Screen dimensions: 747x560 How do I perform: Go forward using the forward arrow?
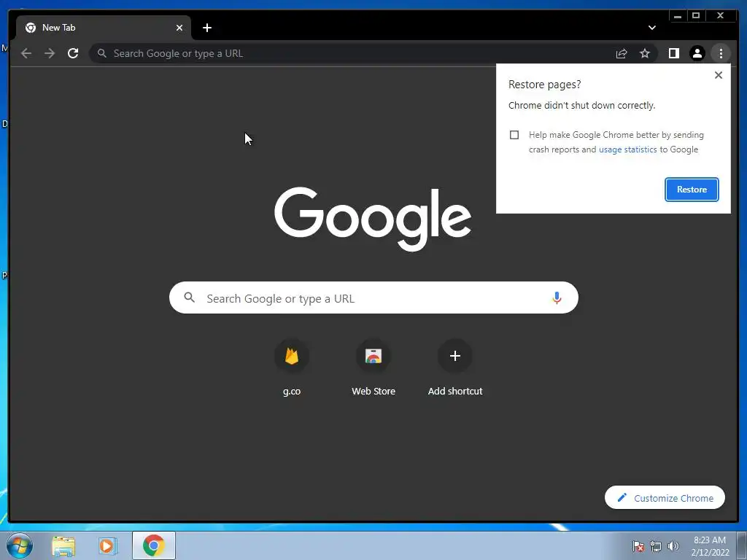click(x=50, y=53)
